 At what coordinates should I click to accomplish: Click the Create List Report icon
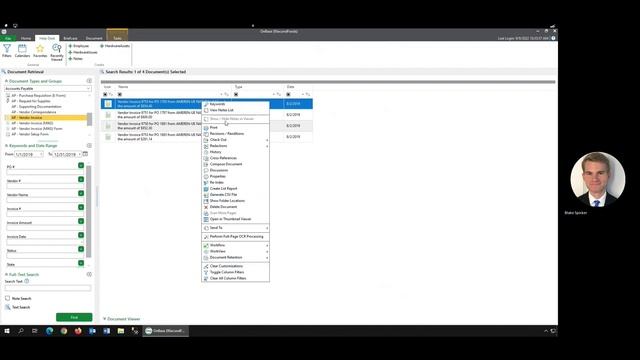(x=206, y=189)
